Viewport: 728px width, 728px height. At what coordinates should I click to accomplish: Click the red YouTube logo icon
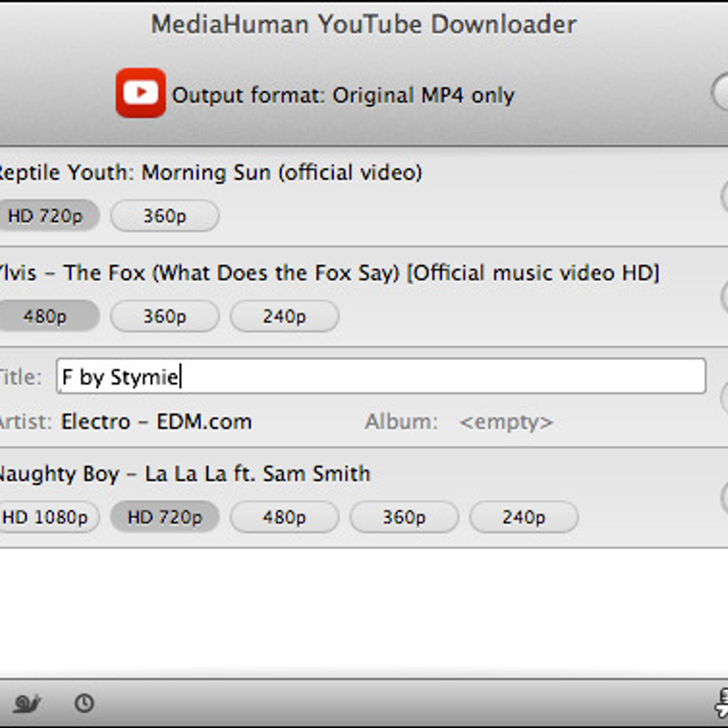[x=141, y=93]
